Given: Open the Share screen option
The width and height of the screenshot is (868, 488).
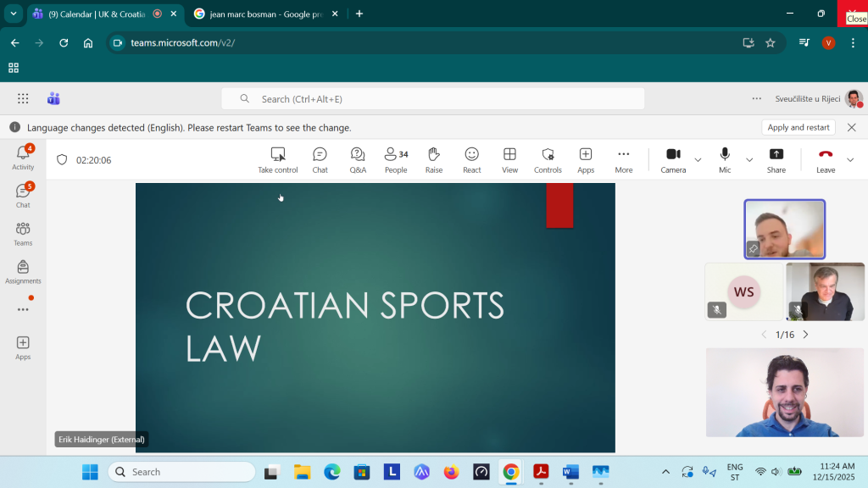Looking at the screenshot, I should (776, 158).
